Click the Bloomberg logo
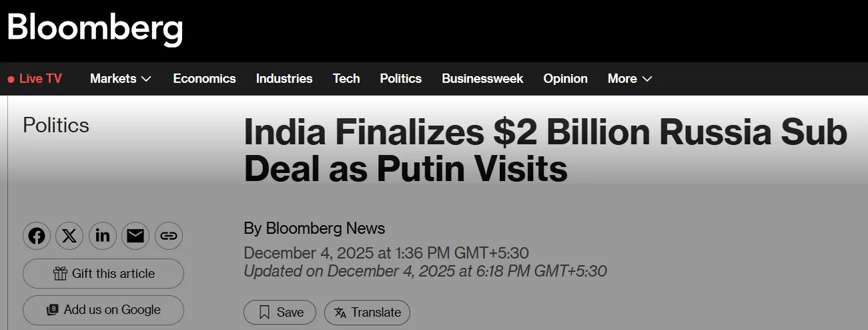The height and width of the screenshot is (330, 868). point(94,29)
